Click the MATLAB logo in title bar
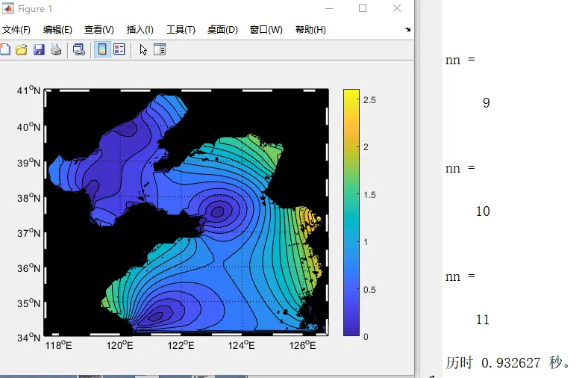Screen dimensions: 588x378 [x=8, y=8]
